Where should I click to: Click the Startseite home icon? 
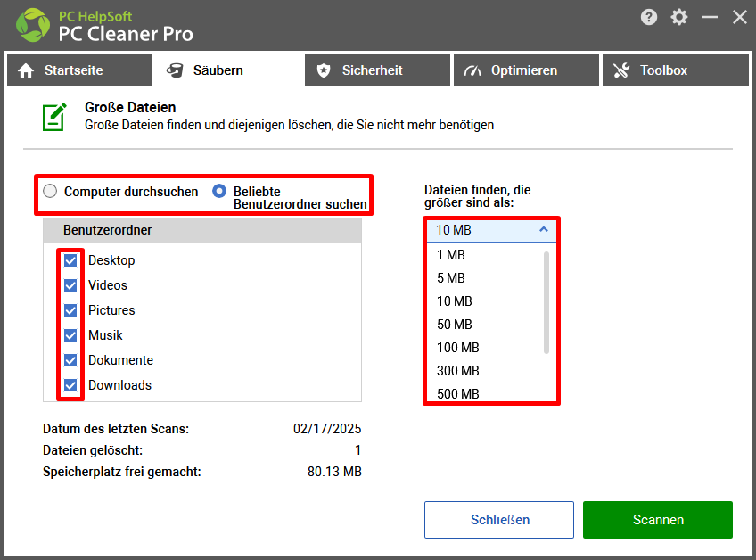click(x=26, y=71)
